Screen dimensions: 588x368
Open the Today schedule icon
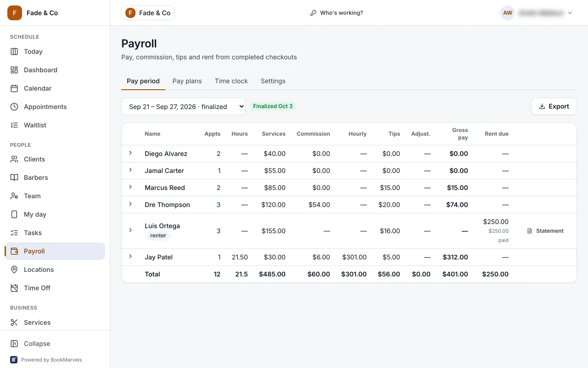pos(14,52)
